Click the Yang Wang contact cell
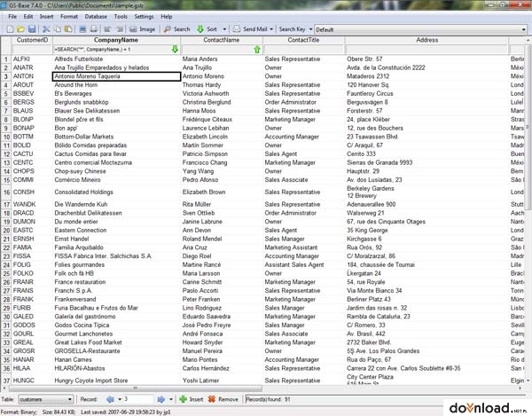Screen dimensions: 532x416 point(222,171)
